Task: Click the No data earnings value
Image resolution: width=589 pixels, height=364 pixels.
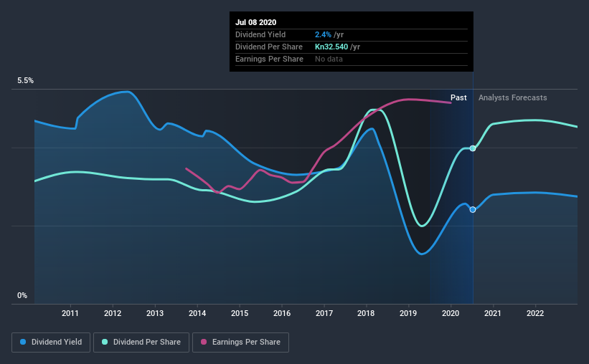Action: point(329,59)
